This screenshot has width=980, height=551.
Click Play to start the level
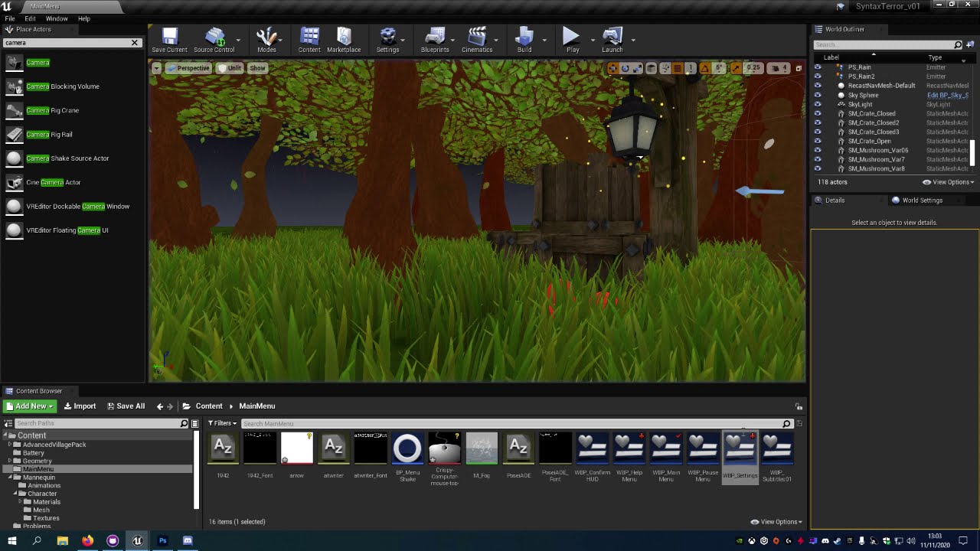pyautogui.click(x=572, y=41)
